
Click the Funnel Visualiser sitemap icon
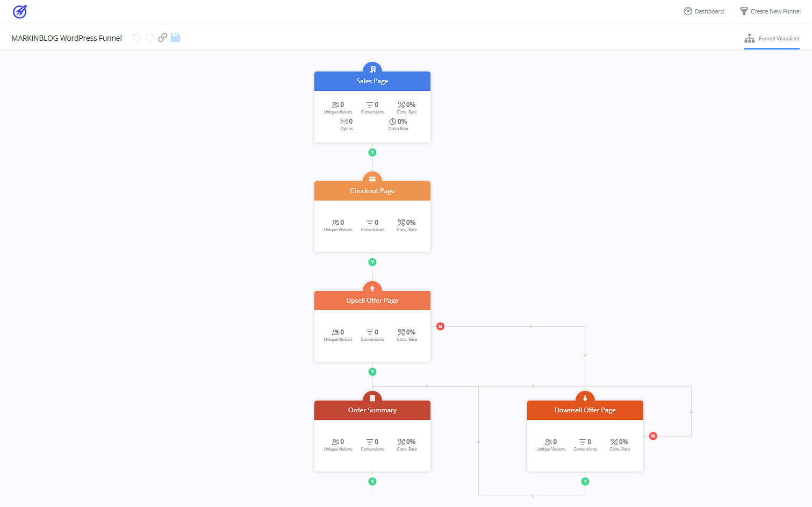tap(750, 38)
